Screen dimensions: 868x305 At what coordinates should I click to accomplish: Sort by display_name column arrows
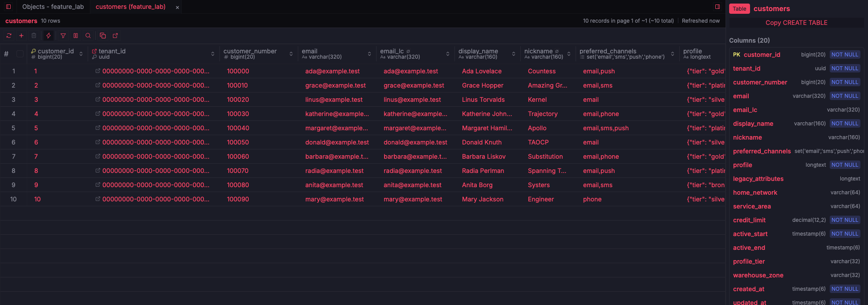pos(514,54)
